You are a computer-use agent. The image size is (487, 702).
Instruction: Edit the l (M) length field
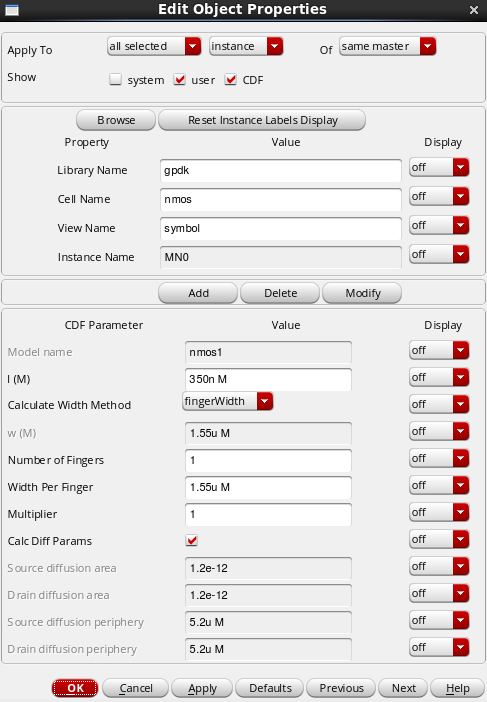(268, 379)
